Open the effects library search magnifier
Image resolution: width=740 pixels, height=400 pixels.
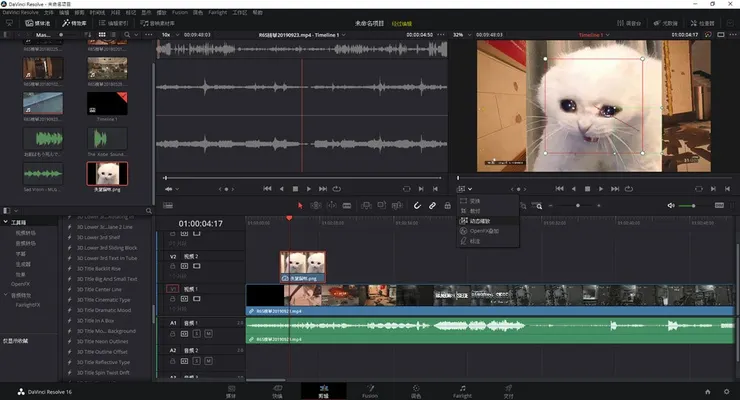pyautogui.click(x=149, y=211)
